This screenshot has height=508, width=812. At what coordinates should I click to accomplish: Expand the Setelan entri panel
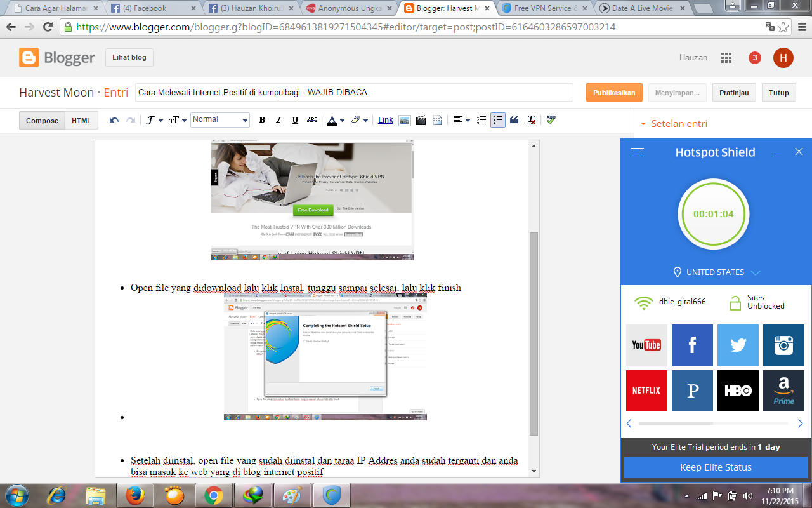tap(674, 124)
